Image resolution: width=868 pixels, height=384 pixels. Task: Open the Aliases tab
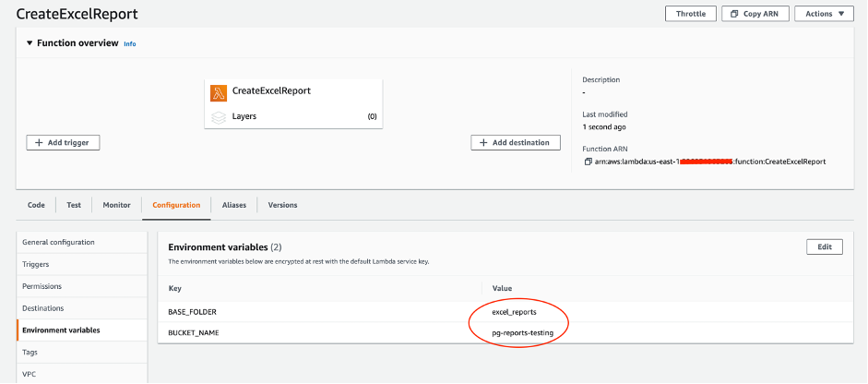tap(234, 205)
